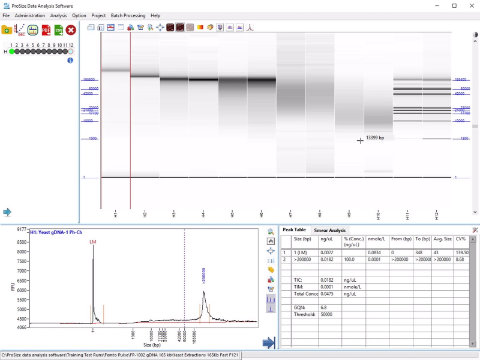The height and width of the screenshot is (360, 480).
Task: Click gel view scroll-down chevron at right edge
Action: [475, 212]
